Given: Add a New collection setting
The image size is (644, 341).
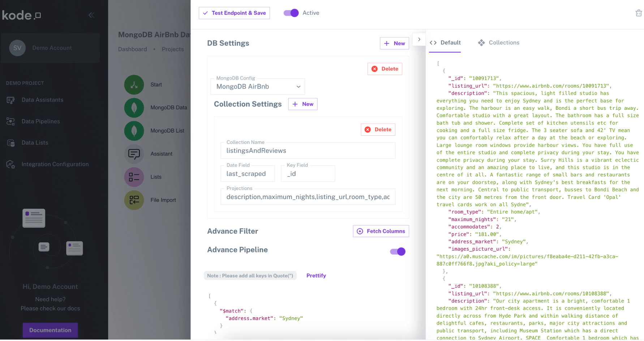Looking at the screenshot, I should (303, 104).
